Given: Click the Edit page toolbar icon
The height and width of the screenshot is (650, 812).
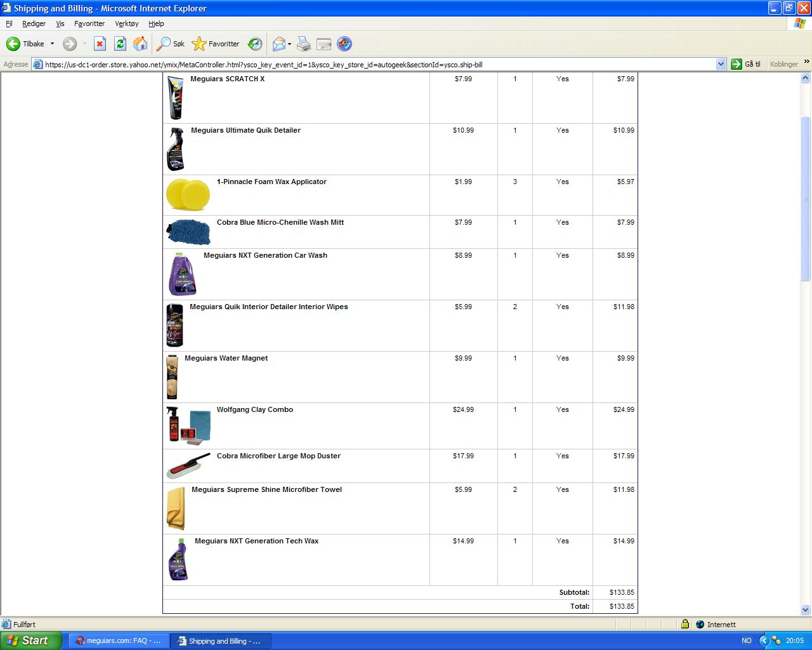Looking at the screenshot, I should (x=324, y=44).
